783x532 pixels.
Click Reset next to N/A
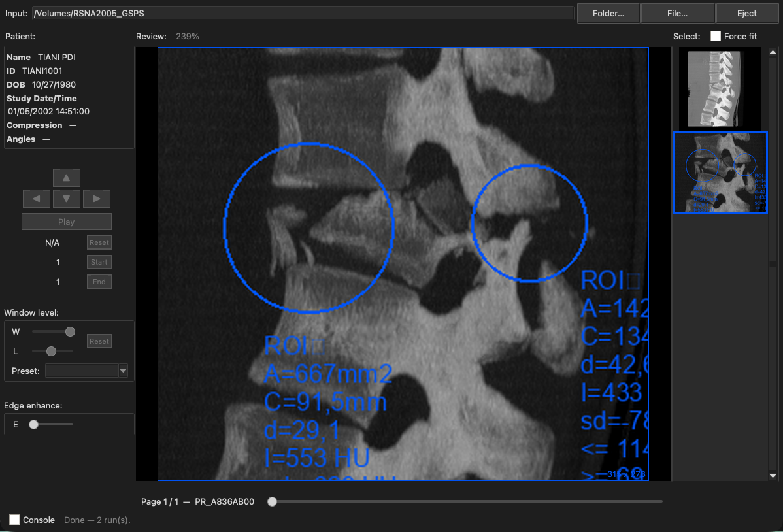tap(99, 242)
